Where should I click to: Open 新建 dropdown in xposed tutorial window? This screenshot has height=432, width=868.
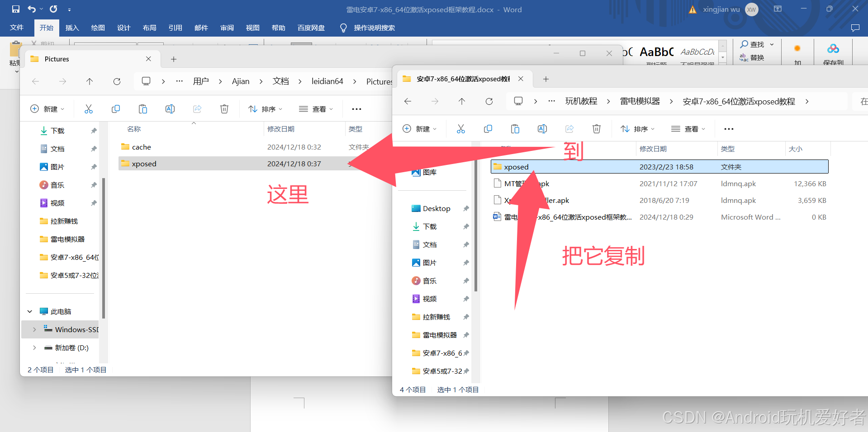click(x=420, y=129)
